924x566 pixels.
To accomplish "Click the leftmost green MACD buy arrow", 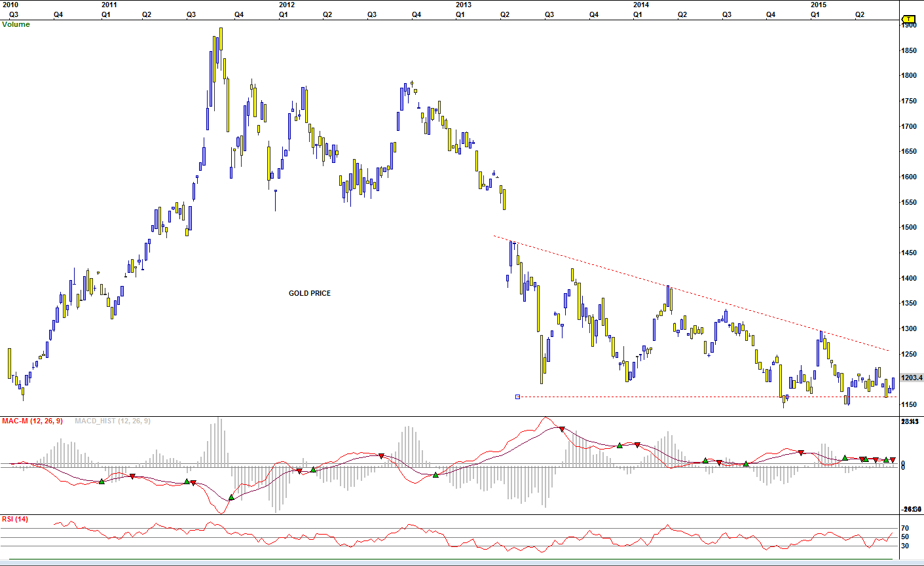I will (x=102, y=482).
